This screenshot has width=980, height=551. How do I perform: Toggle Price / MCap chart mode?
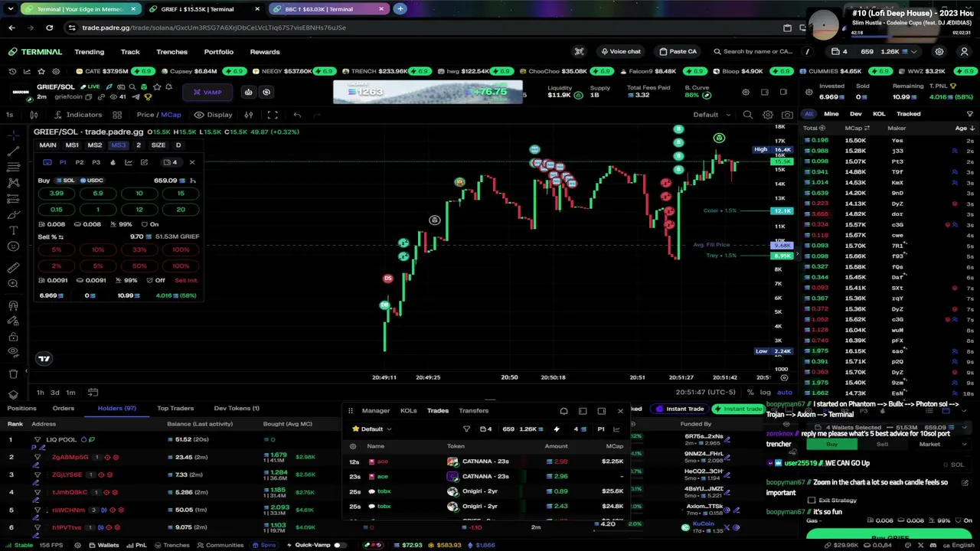click(x=158, y=115)
